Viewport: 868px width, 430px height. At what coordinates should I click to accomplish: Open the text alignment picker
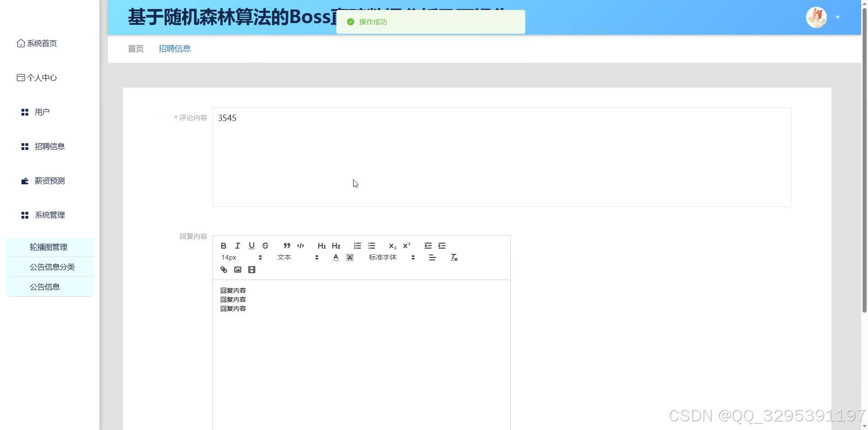433,257
